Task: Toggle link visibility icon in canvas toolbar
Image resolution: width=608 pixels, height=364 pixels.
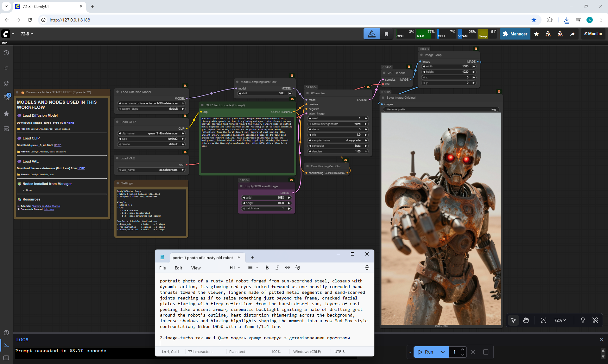Action: 595,320
